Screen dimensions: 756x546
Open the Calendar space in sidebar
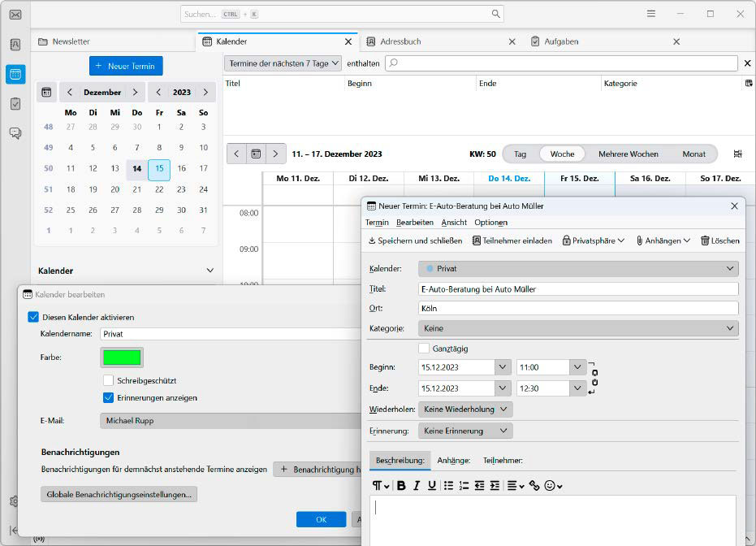15,74
